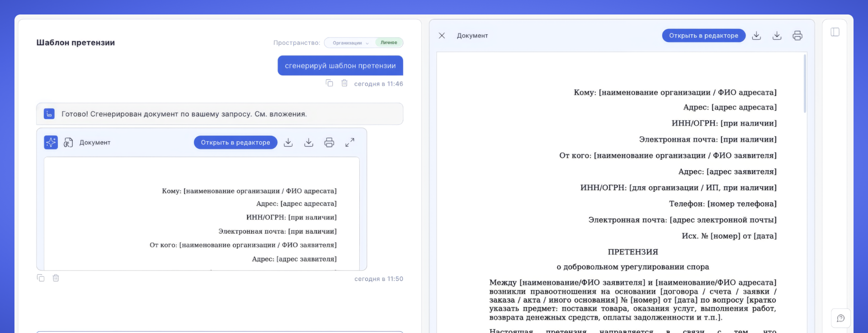
Task: Click 'Телефон: [номер телефона]' line
Action: click(723, 204)
